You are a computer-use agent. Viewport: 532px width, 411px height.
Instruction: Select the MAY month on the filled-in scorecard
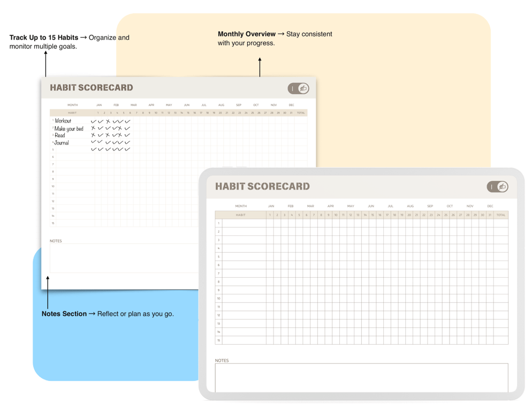point(169,105)
